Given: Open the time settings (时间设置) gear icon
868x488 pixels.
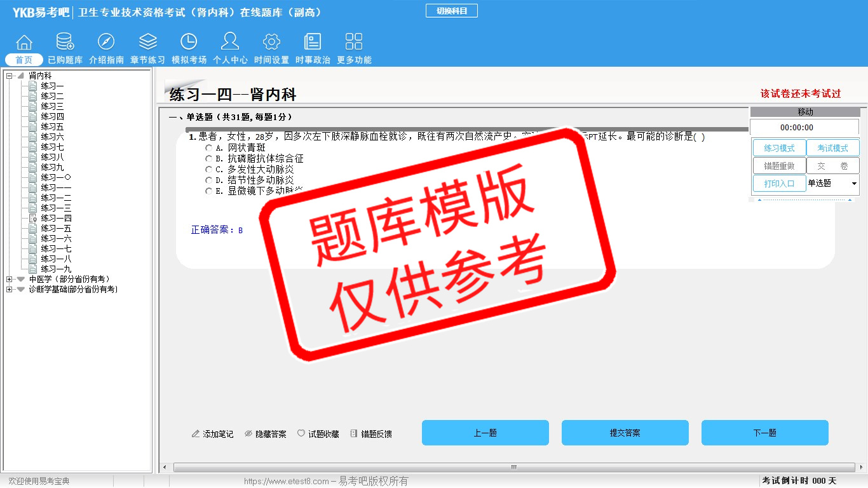Looking at the screenshot, I should click(271, 43).
